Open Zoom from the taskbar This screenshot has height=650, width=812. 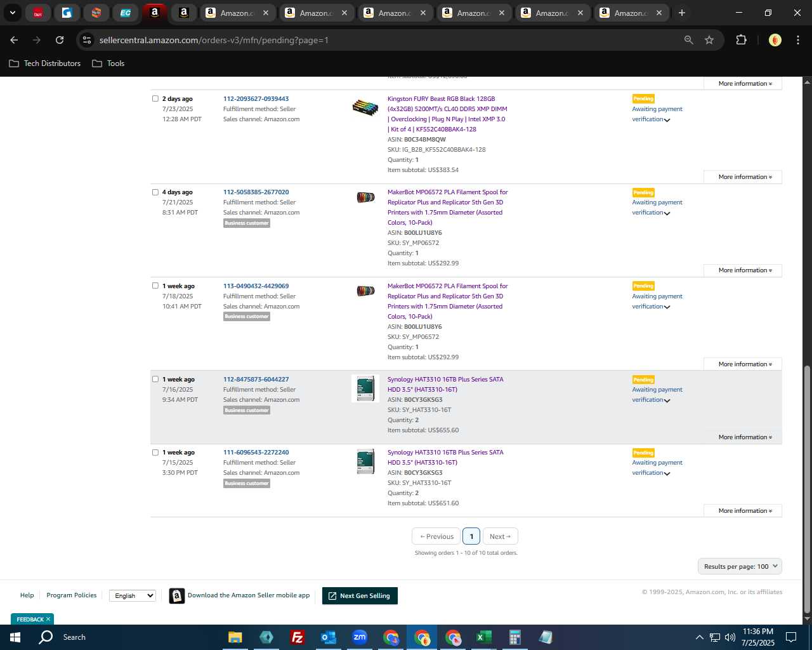coord(360,637)
